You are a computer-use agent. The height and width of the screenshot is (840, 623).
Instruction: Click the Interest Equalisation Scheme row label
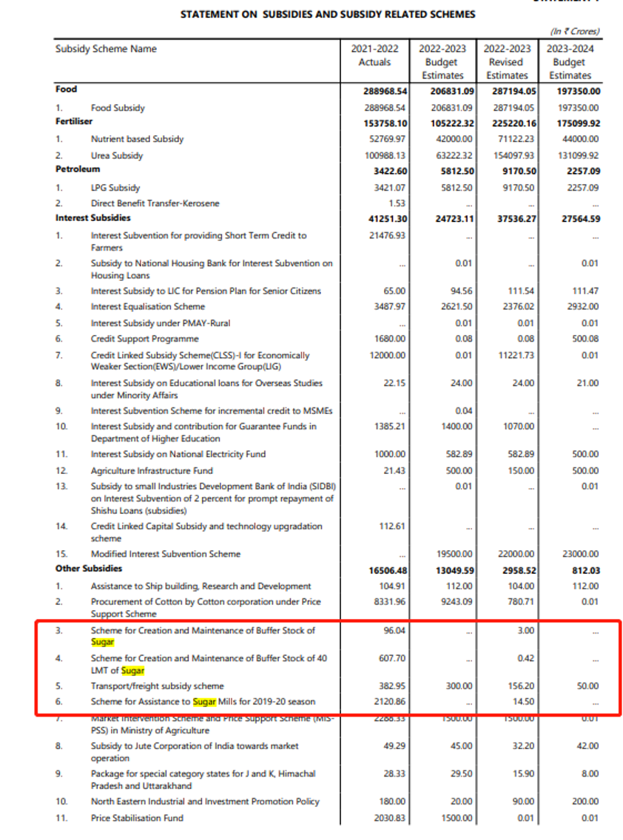tap(147, 306)
